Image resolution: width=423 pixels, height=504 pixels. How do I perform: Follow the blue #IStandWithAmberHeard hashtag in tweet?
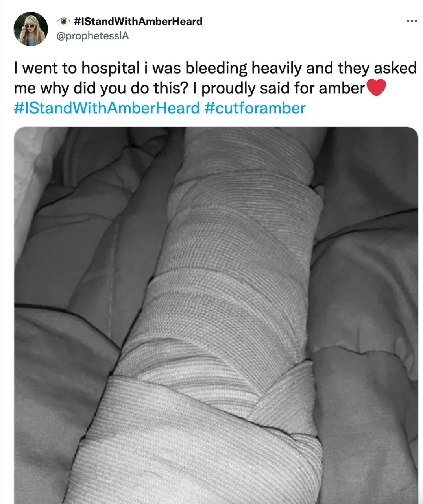pyautogui.click(x=107, y=108)
